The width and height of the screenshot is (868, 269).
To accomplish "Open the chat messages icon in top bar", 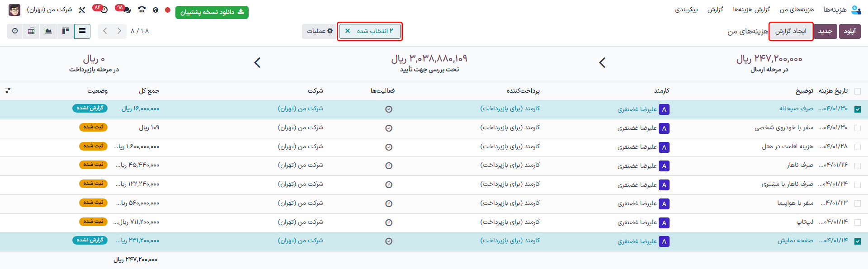I will [x=126, y=9].
